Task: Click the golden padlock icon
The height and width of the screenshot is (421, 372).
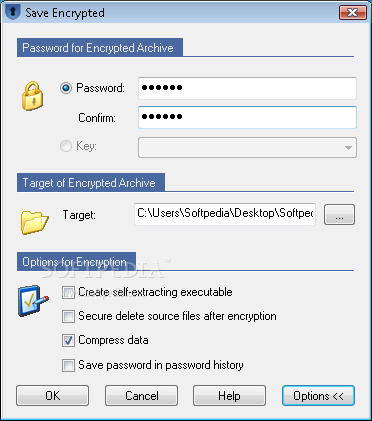Action: (32, 97)
